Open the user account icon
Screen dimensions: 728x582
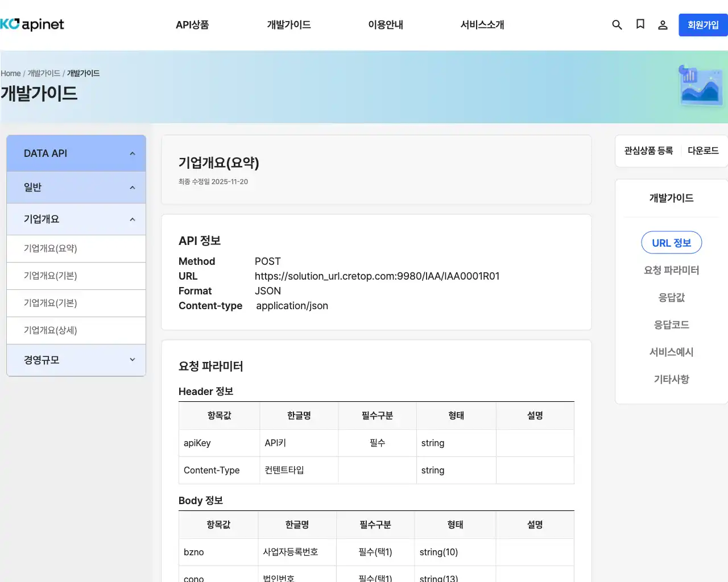pyautogui.click(x=663, y=24)
